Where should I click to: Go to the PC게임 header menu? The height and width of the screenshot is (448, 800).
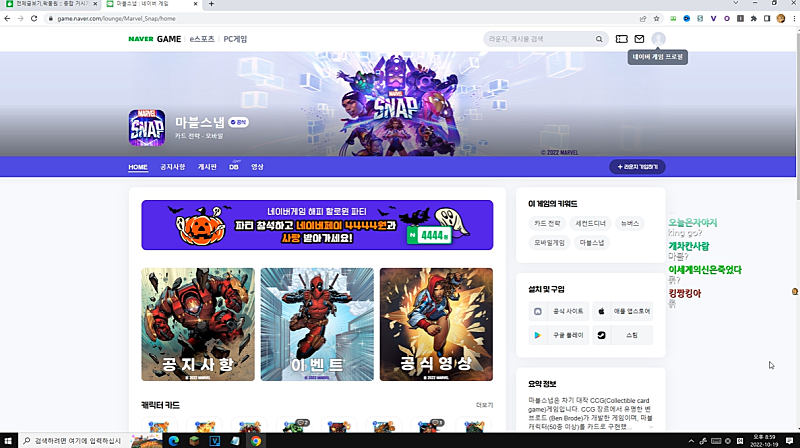(235, 39)
